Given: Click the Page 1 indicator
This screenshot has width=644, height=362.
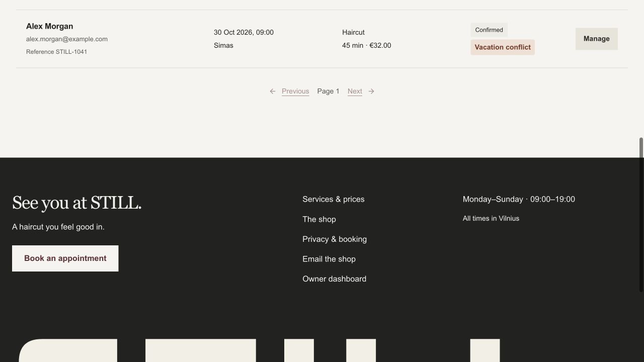Looking at the screenshot, I should pos(328,91).
